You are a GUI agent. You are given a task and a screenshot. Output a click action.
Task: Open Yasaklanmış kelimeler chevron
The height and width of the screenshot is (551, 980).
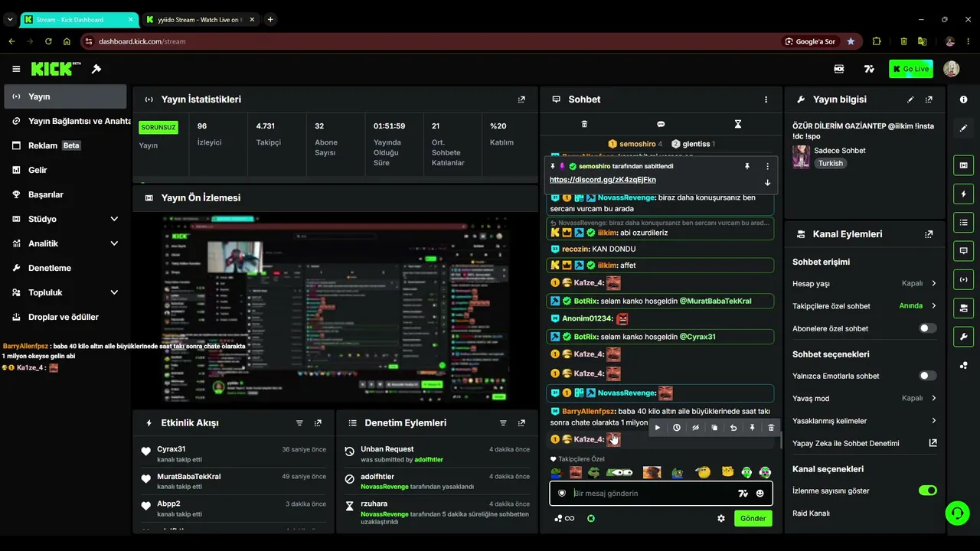(x=933, y=421)
